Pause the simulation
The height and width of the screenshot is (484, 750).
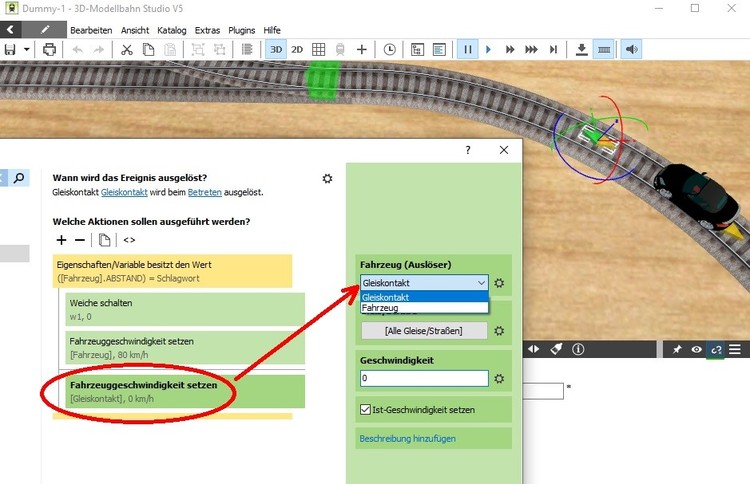point(468,49)
